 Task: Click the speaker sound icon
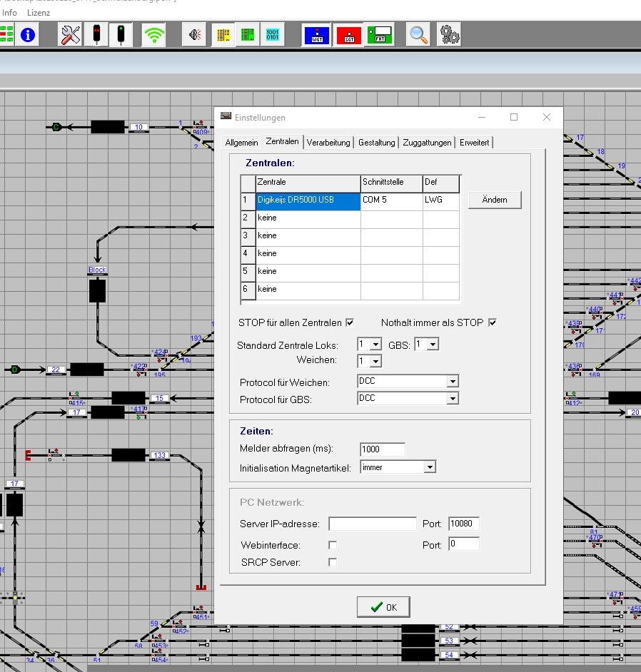(193, 35)
